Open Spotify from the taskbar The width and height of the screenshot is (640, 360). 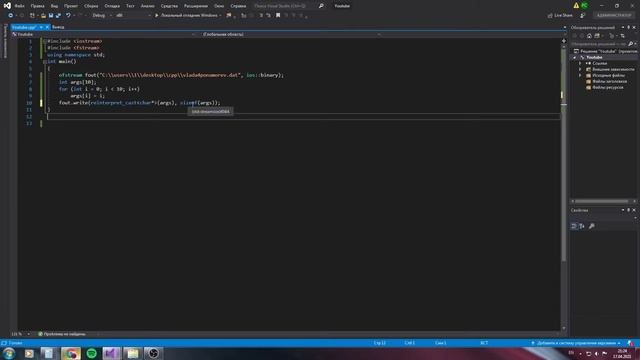coord(91,353)
